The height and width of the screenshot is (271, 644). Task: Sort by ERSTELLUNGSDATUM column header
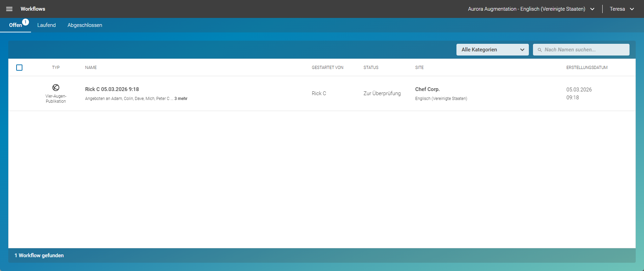coord(587,68)
